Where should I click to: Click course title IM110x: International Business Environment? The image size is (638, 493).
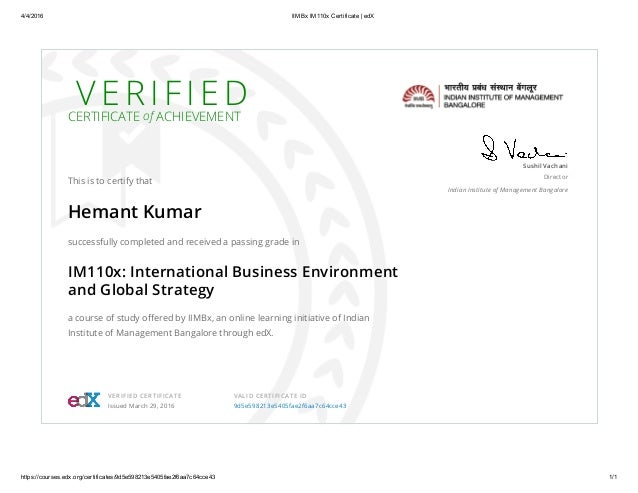[x=233, y=271]
